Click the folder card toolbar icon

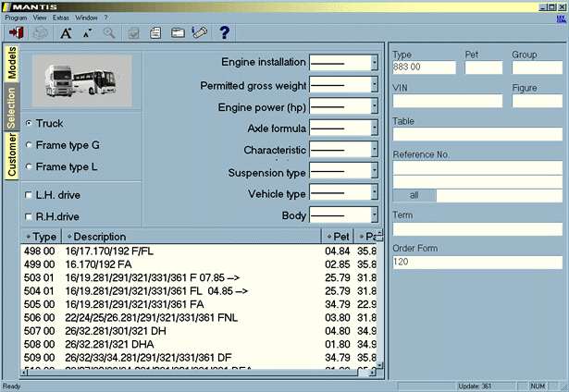click(176, 33)
